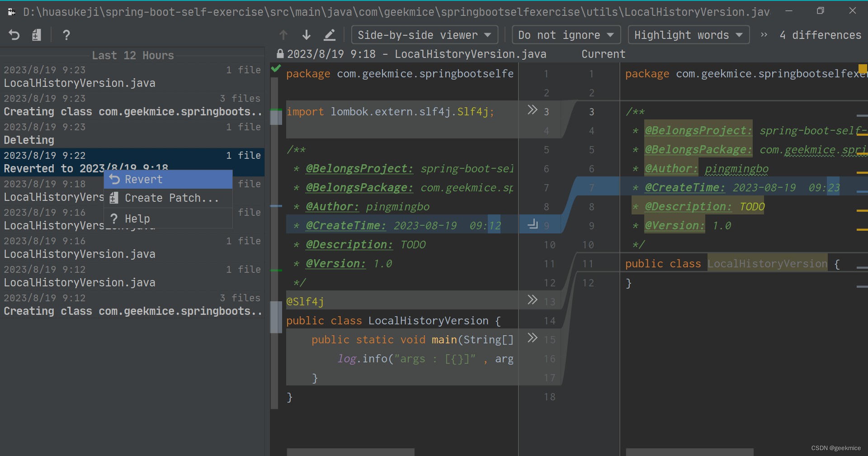This screenshot has width=868, height=456.
Task: Open Side-by-side viewer dropdown
Action: tap(425, 35)
